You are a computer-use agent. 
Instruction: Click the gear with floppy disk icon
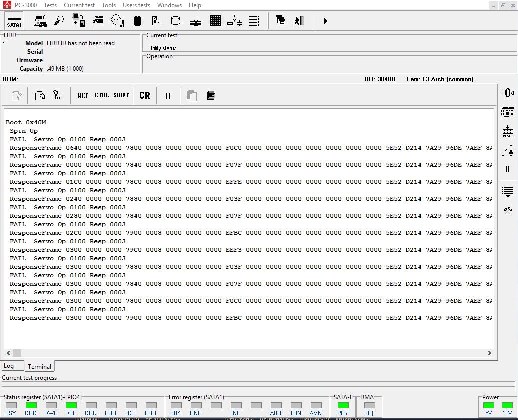(x=117, y=21)
